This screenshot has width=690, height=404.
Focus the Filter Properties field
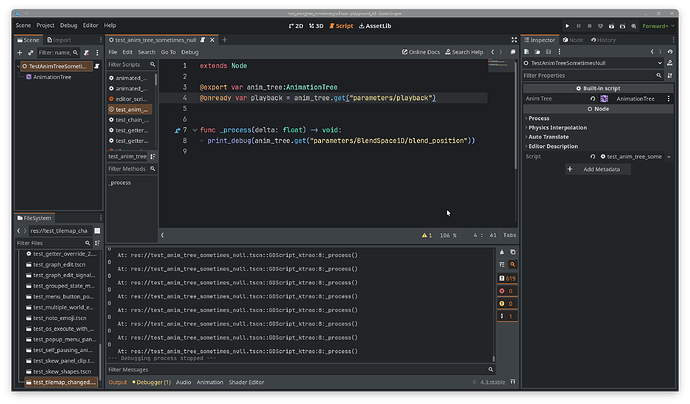[x=593, y=76]
